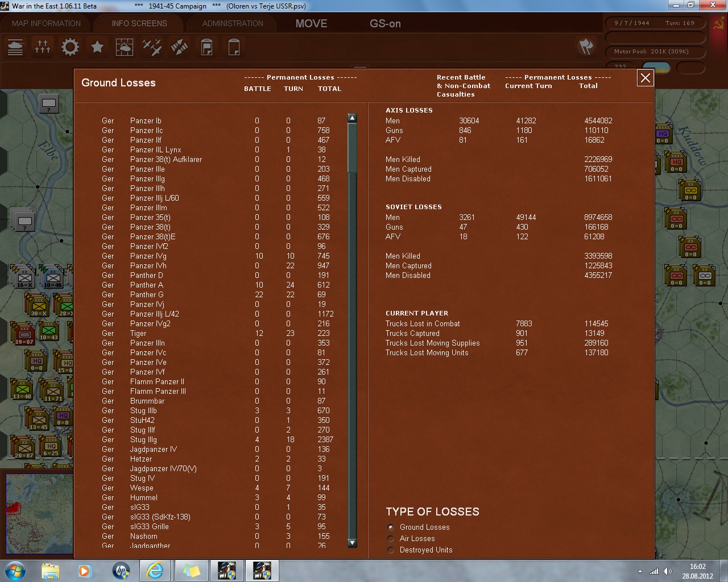Viewport: 728px width, 582px height.
Task: Click the losses list scrollbar thumb
Action: (352, 148)
